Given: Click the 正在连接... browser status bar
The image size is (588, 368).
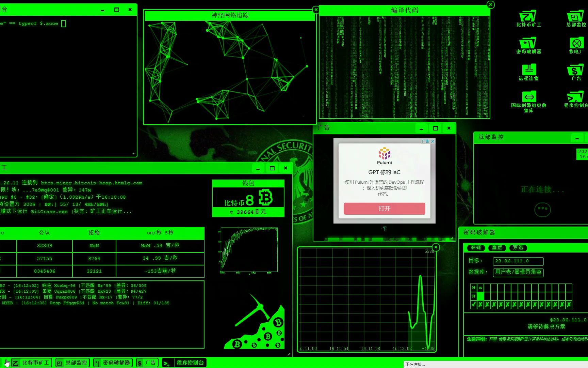Looking at the screenshot, I should [x=496, y=365].
